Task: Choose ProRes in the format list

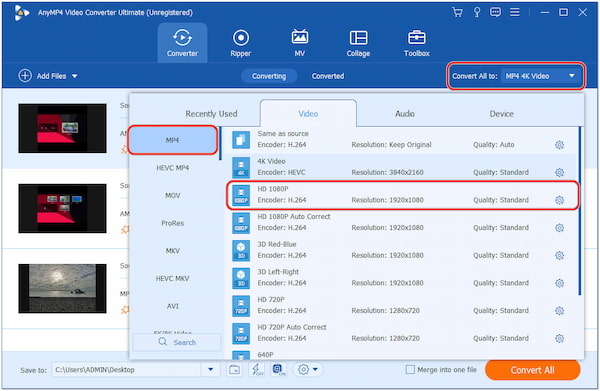Action: [173, 223]
